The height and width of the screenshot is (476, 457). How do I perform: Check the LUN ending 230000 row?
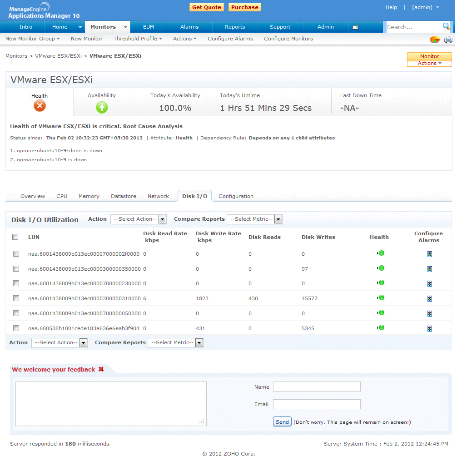(16, 283)
